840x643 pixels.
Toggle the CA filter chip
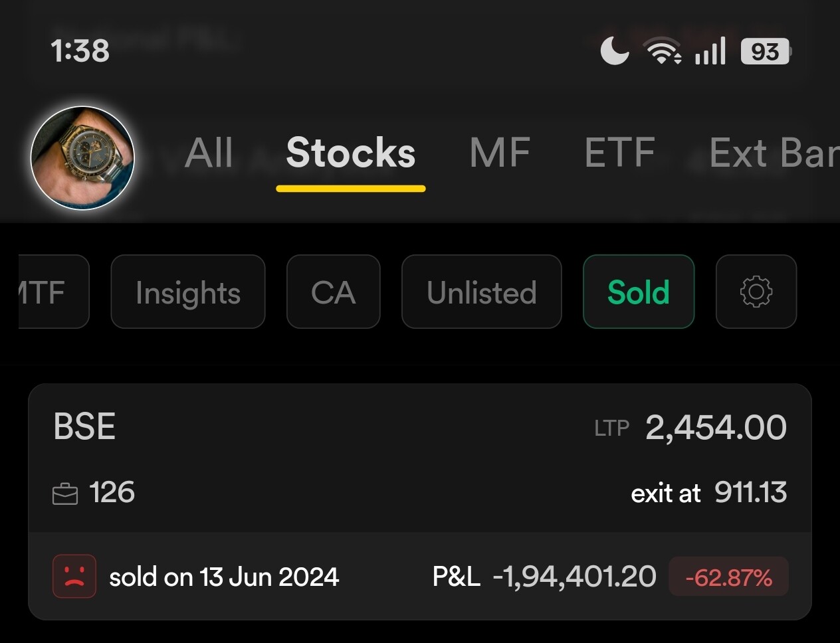click(334, 292)
